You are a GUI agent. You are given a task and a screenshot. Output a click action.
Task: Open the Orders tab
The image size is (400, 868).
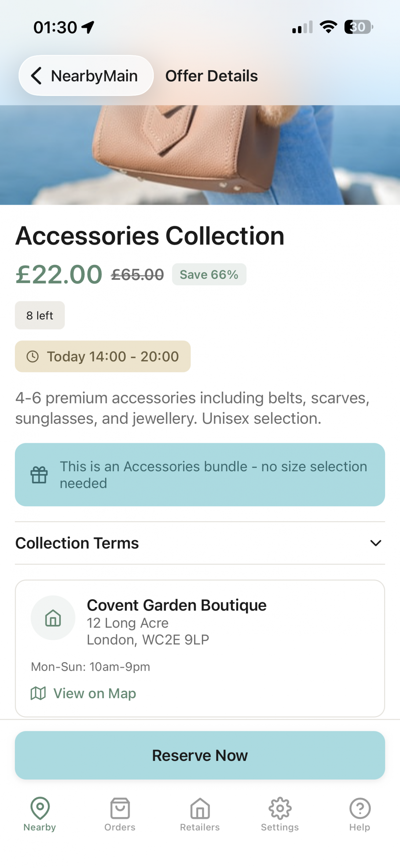coord(120,814)
